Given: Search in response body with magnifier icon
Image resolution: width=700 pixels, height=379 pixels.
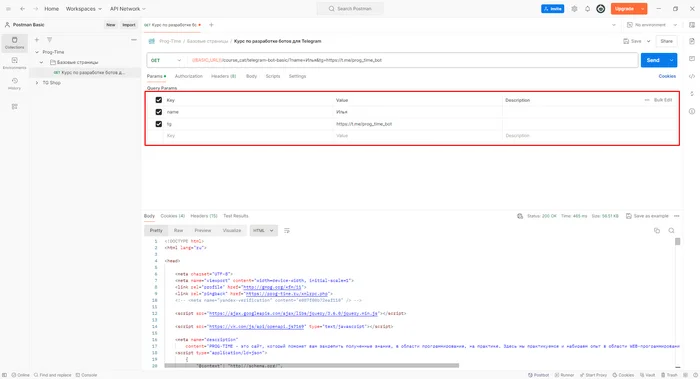Looking at the screenshot, I should [671, 231].
